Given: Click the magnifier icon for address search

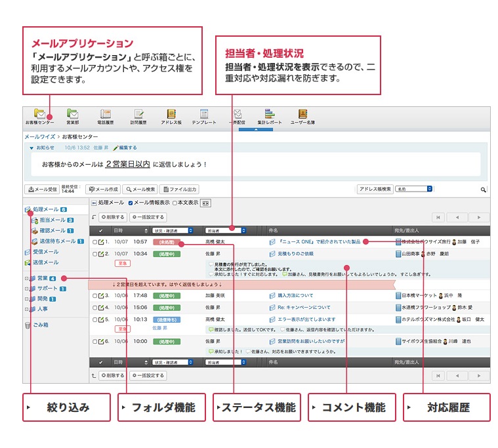Looking at the screenshot, I should 483,190.
